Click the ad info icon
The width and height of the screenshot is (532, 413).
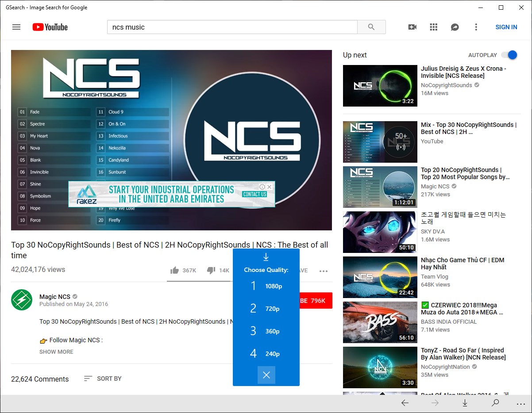262,187
